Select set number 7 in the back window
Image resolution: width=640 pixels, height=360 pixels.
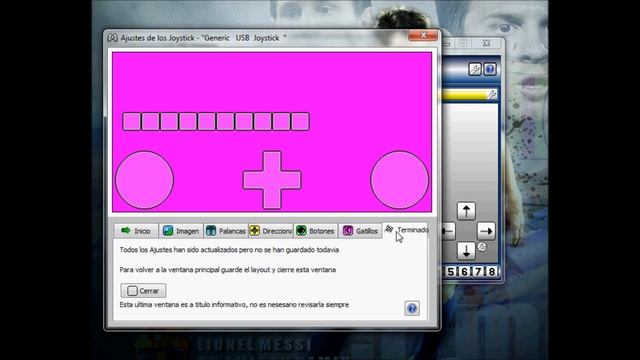(x=478, y=271)
